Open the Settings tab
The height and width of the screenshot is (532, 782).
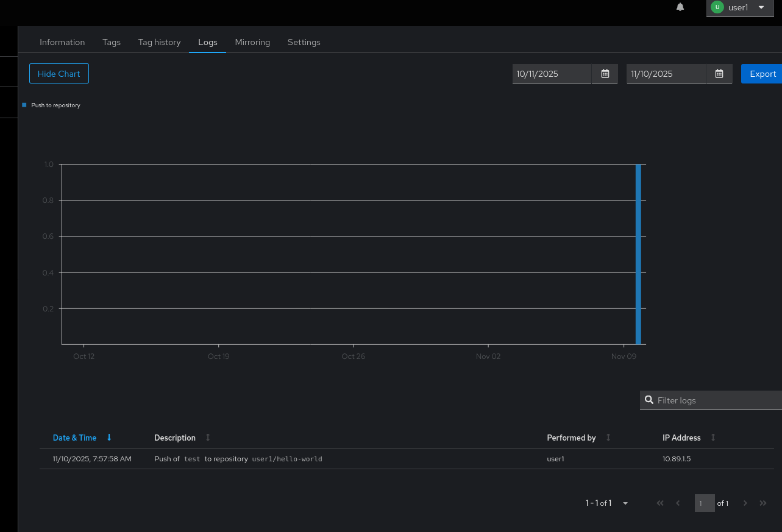[x=304, y=42]
